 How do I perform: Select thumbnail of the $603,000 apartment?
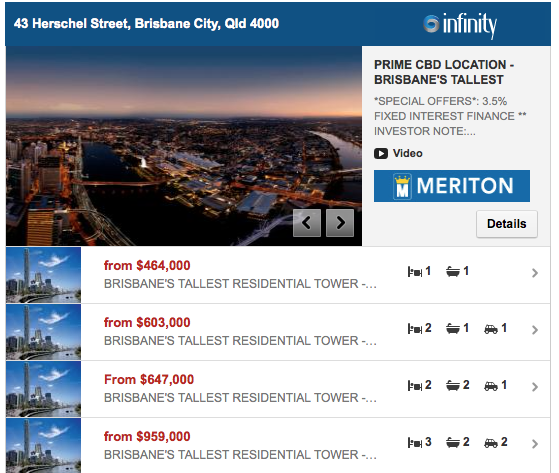(x=43, y=332)
